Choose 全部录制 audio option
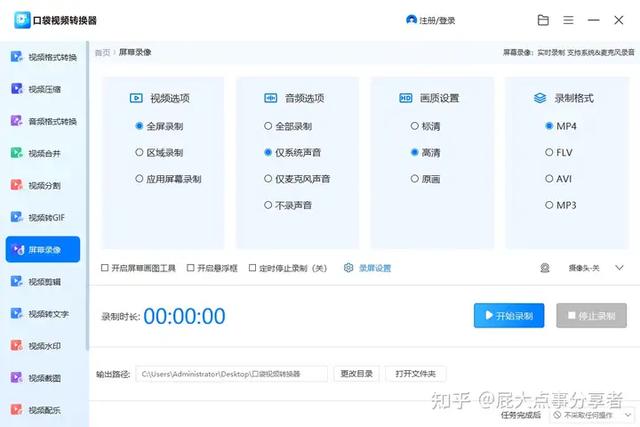Viewport: 640px width, 427px height. coord(268,126)
